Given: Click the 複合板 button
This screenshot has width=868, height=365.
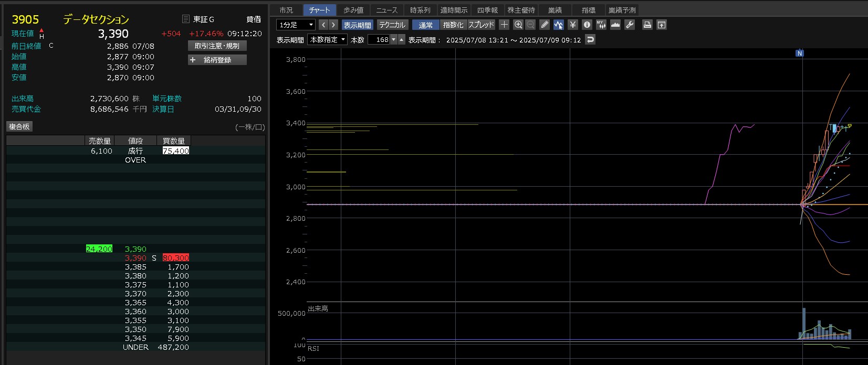Looking at the screenshot, I should coord(19,126).
